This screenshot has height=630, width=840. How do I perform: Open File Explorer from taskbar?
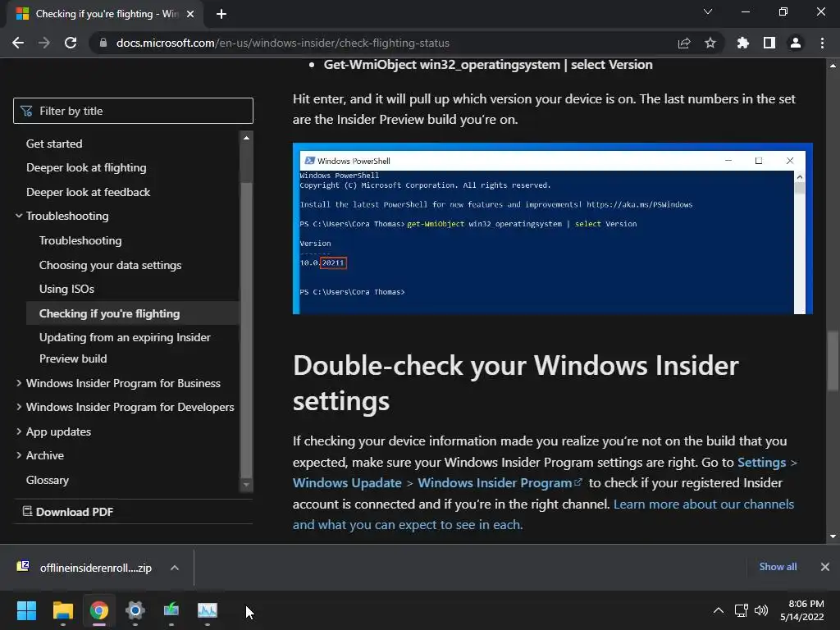tap(62, 610)
